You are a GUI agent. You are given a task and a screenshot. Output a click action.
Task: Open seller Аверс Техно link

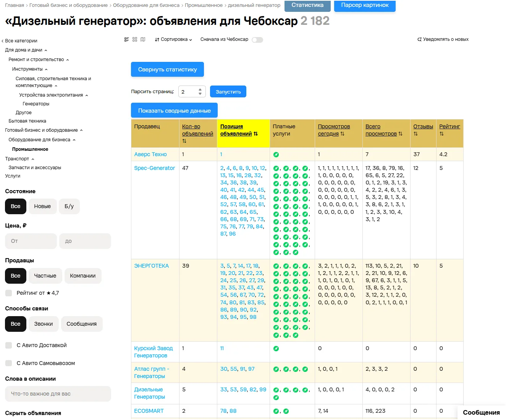150,154
